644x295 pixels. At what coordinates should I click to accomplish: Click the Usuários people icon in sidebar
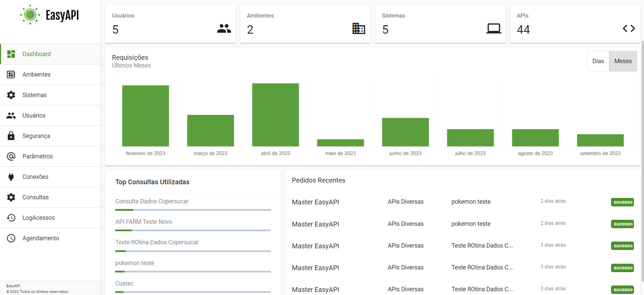[x=11, y=115]
